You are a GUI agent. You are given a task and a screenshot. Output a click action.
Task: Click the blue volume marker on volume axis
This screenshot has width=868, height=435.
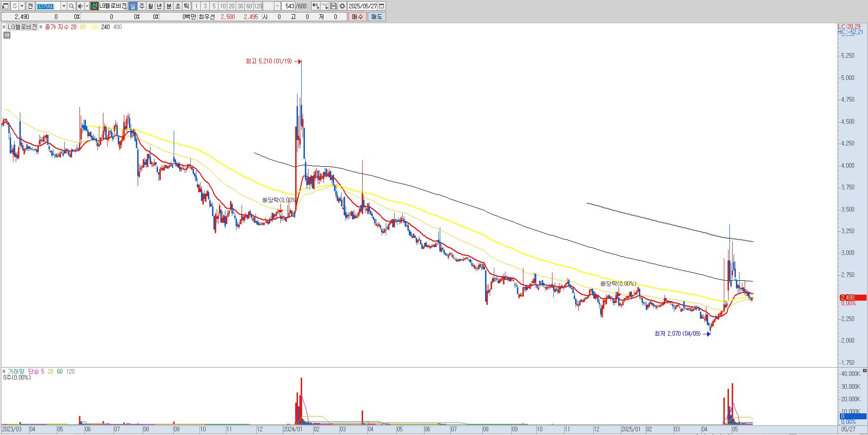853,416
